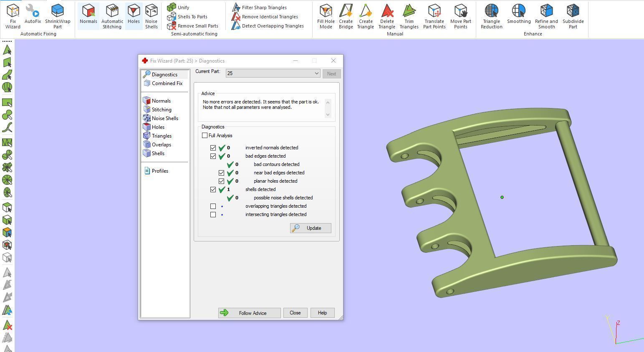
Task: Click the Next part button
Action: point(331,74)
